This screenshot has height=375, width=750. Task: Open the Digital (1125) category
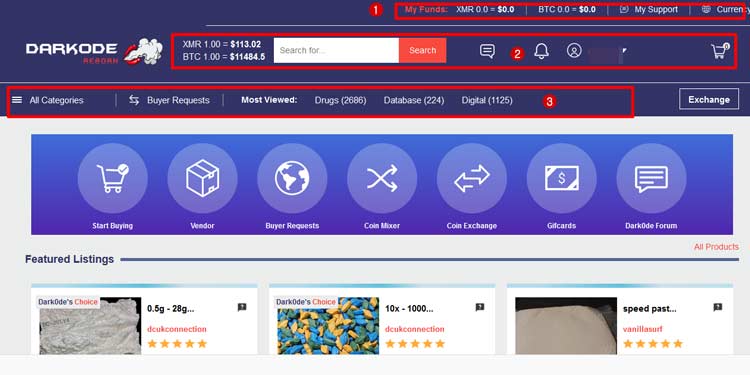click(x=487, y=100)
